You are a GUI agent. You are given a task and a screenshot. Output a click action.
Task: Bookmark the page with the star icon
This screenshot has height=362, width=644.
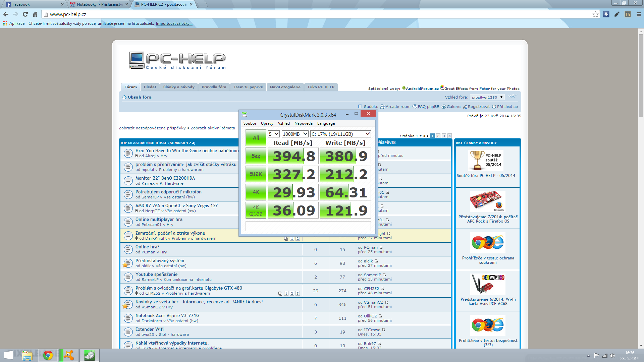click(595, 14)
